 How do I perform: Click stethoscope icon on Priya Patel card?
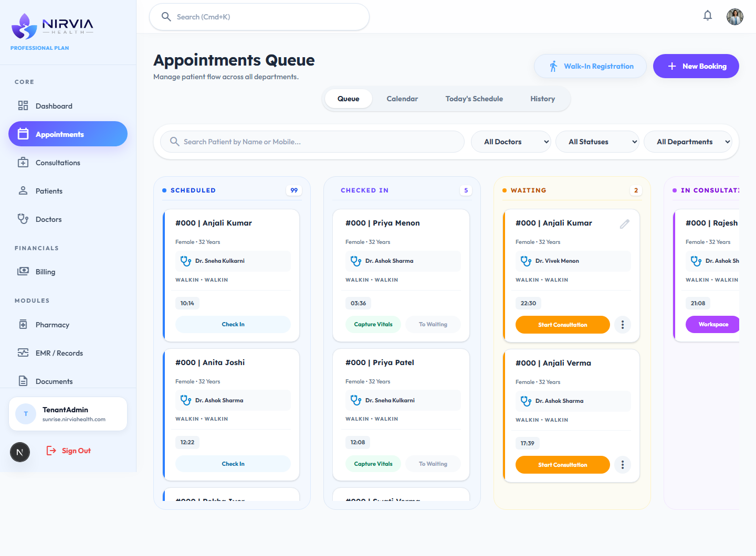point(356,400)
